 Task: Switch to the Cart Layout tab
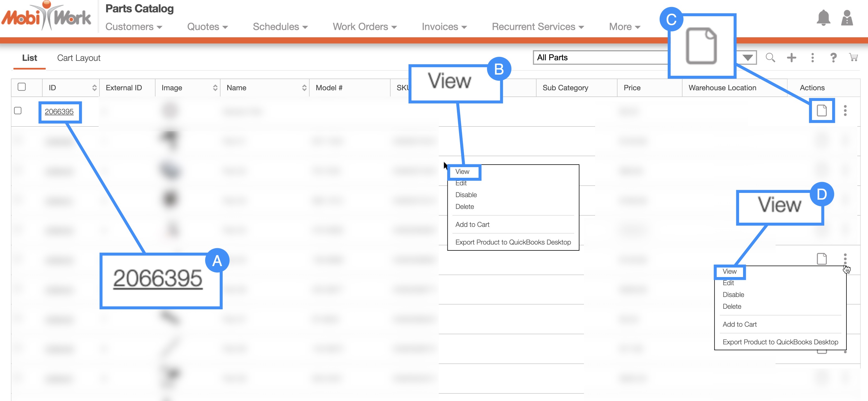coord(78,58)
